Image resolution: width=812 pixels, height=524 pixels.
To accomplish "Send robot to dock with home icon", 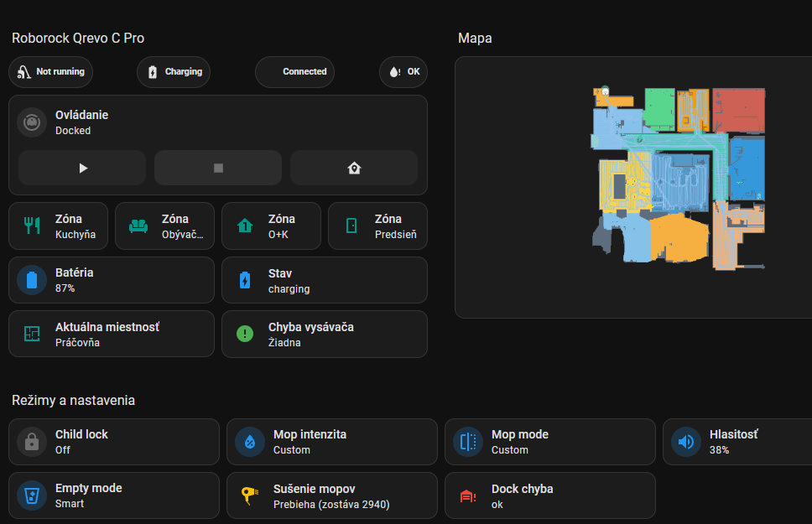I will 353,168.
